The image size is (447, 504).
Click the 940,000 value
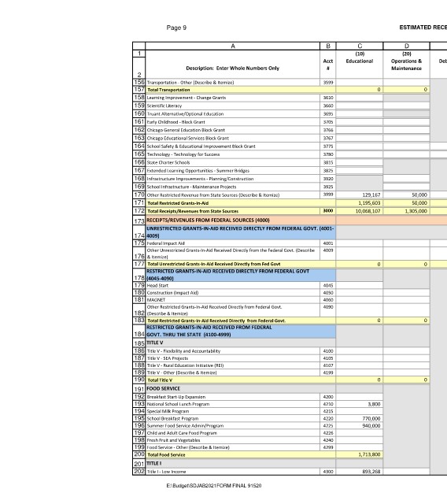371,425
